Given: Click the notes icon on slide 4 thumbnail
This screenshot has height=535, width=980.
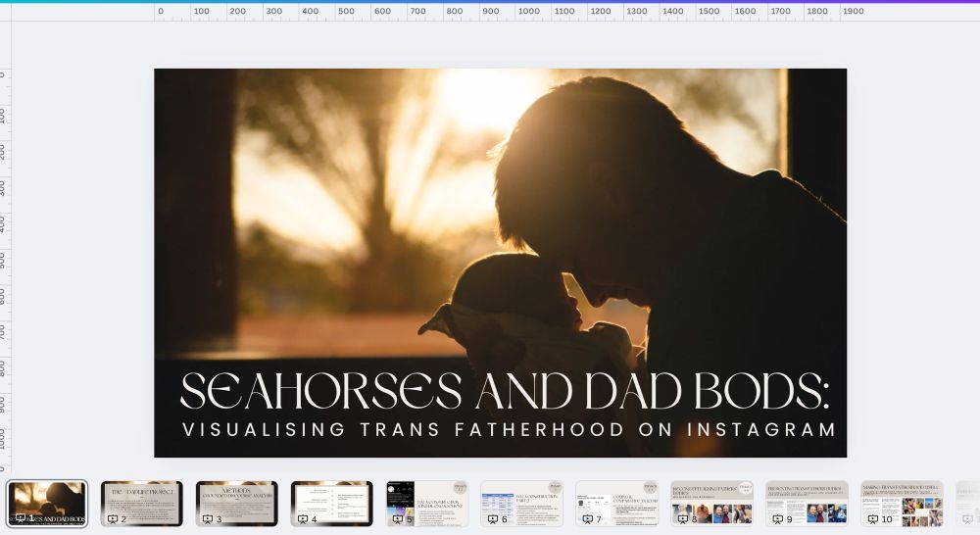Looking at the screenshot, I should point(303,518).
